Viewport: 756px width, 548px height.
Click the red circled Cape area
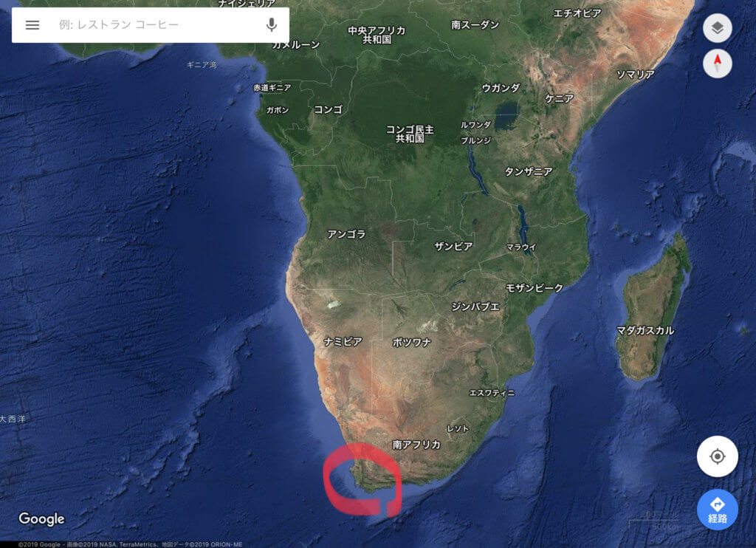[362, 479]
